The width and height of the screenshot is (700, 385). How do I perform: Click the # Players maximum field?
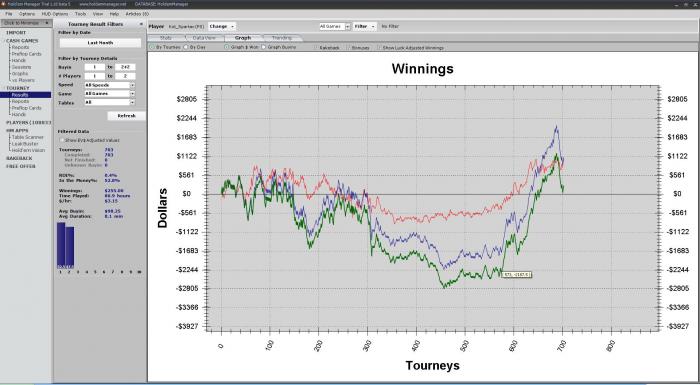click(x=125, y=76)
